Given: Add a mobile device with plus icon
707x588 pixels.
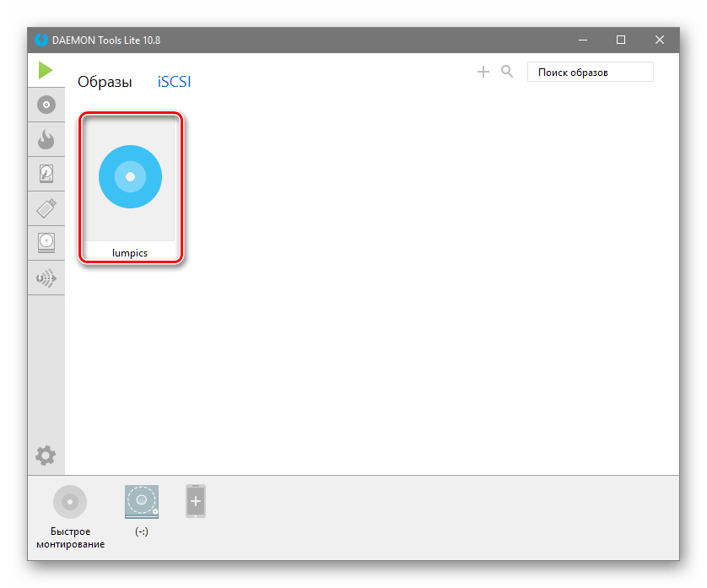Looking at the screenshot, I should [x=196, y=501].
